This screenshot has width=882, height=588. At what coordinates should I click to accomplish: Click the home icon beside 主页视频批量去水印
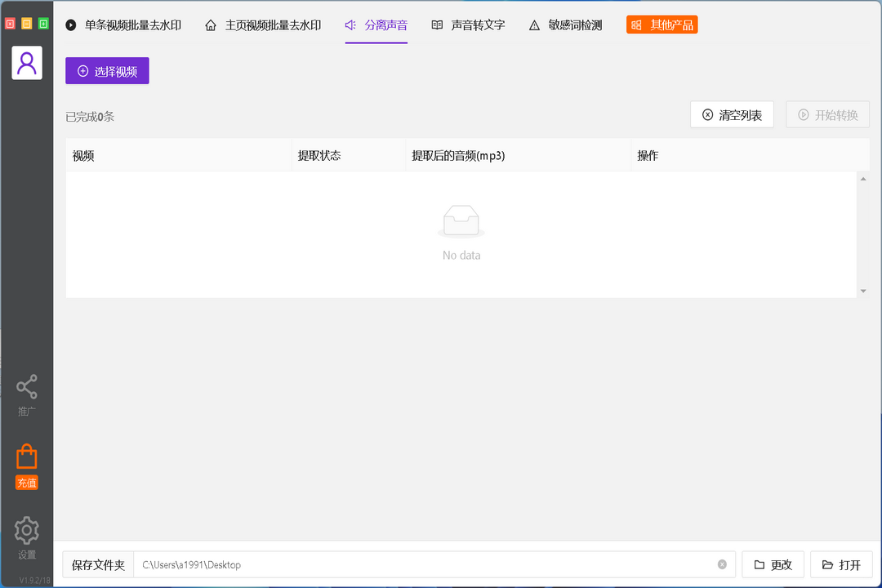click(x=212, y=24)
